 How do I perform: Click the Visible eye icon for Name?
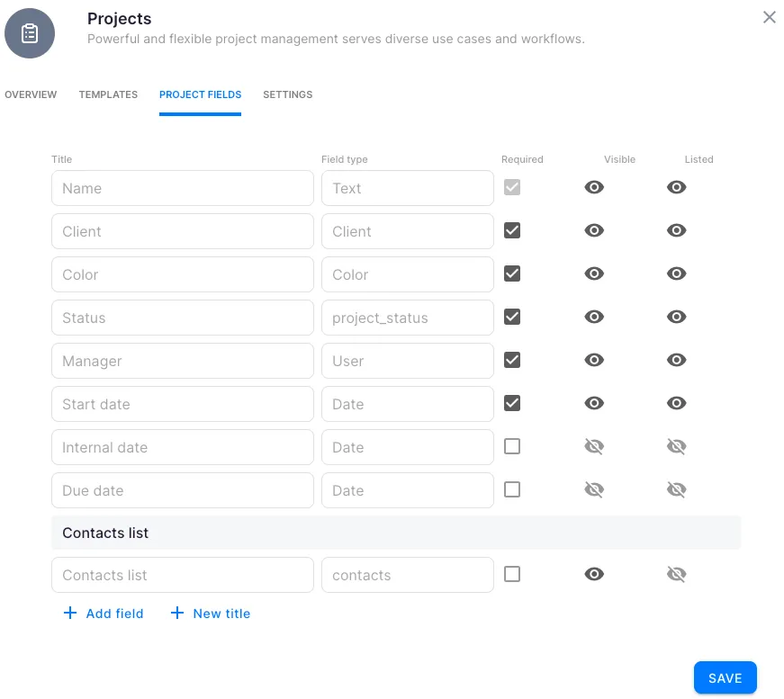tap(594, 188)
